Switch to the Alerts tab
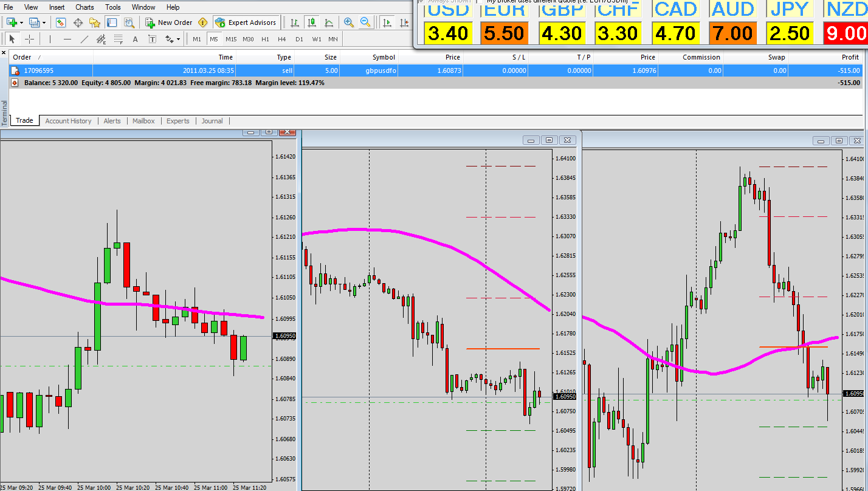Image resolution: width=868 pixels, height=491 pixels. [112, 121]
